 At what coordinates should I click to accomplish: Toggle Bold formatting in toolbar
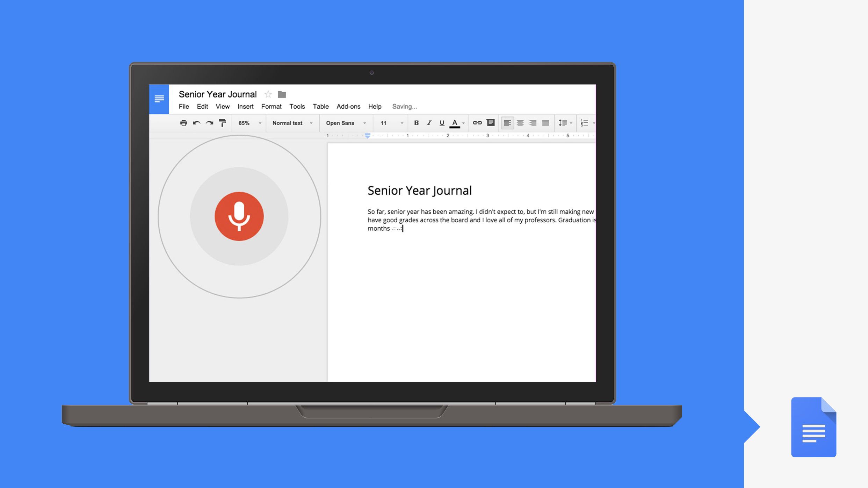416,123
